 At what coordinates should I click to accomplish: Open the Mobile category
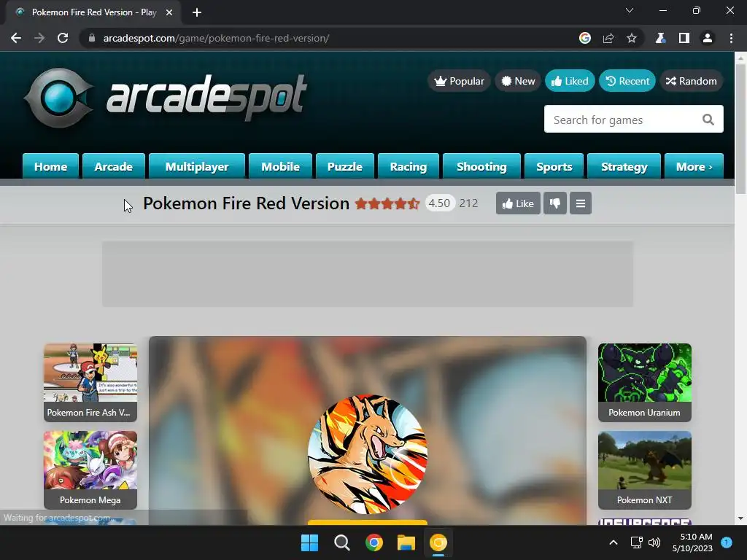pyautogui.click(x=280, y=167)
